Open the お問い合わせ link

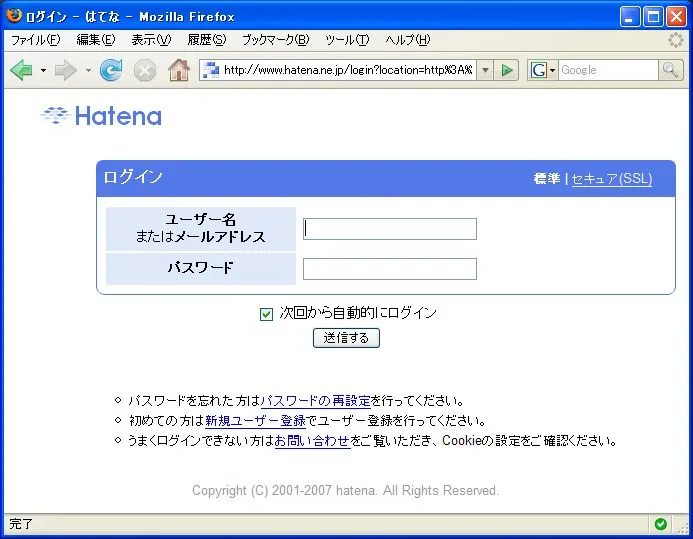pos(312,440)
